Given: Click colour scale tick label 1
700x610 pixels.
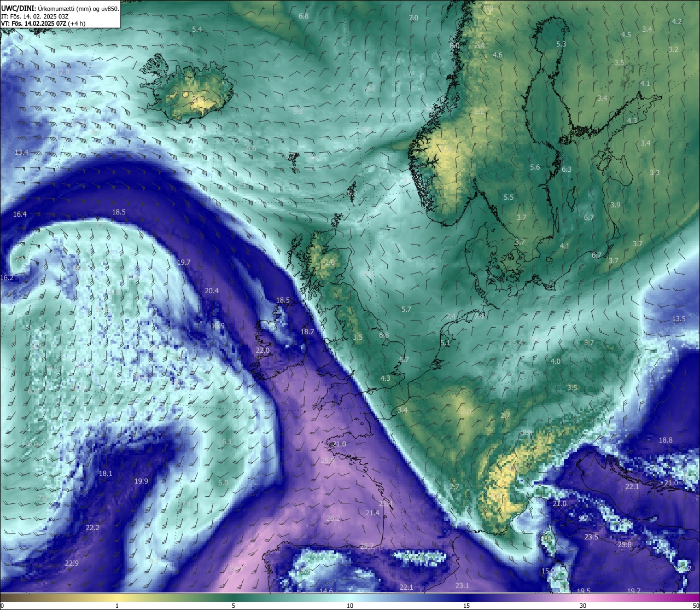Looking at the screenshot, I should click(x=117, y=606).
